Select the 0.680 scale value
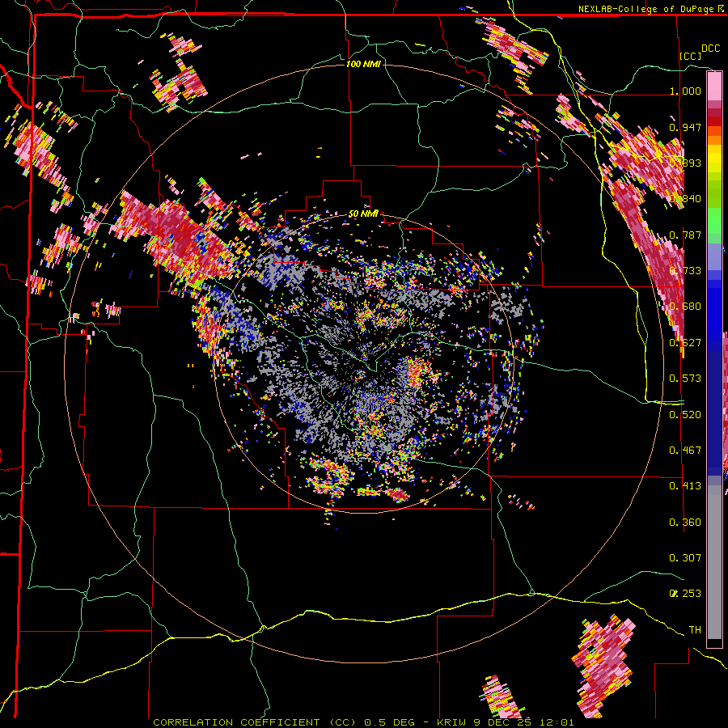Image resolution: width=728 pixels, height=728 pixels. pyautogui.click(x=685, y=307)
